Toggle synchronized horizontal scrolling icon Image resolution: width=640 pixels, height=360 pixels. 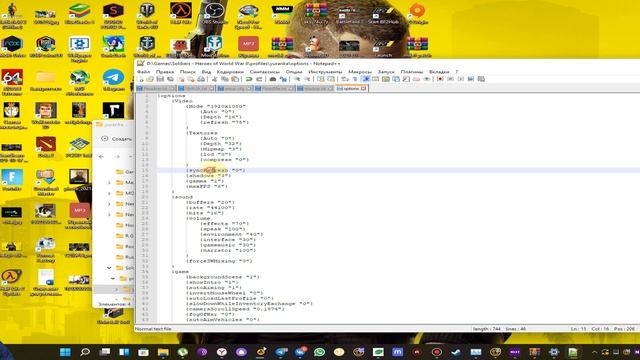[x=331, y=79]
